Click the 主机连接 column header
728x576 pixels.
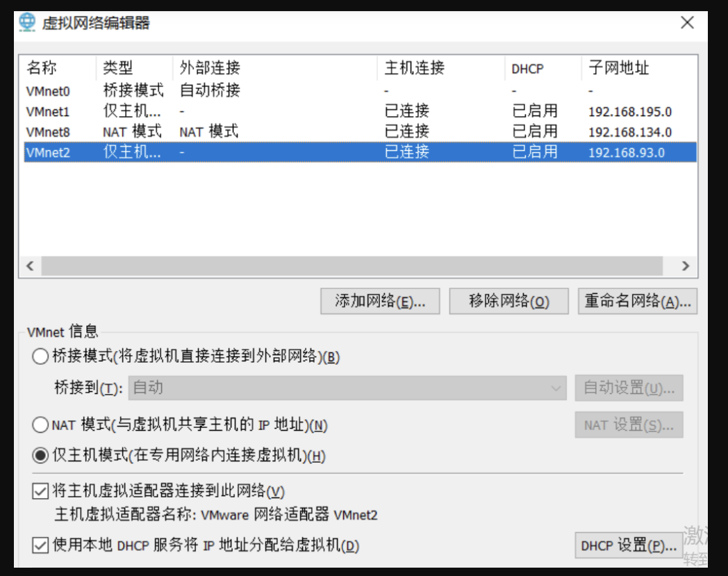point(441,68)
